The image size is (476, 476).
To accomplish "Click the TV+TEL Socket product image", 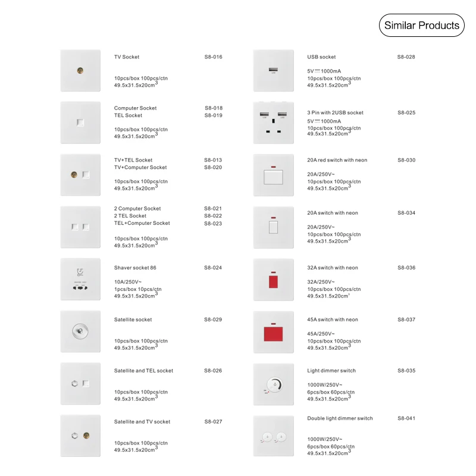I will pyautogui.click(x=80, y=175).
